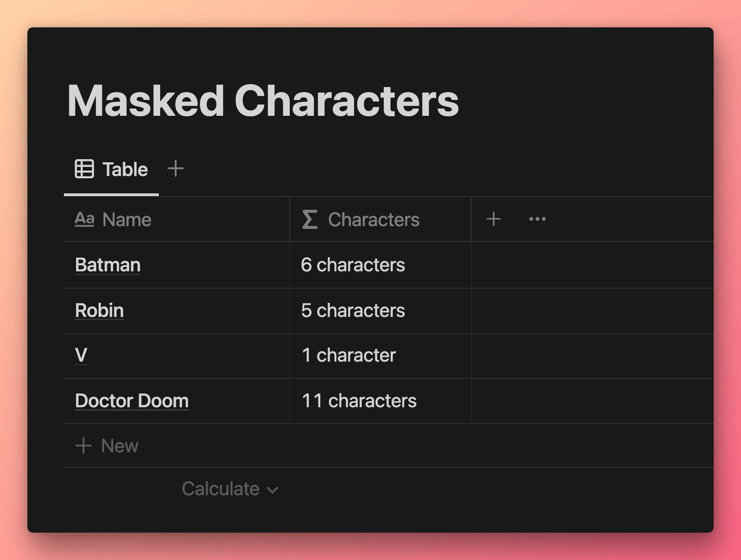Viewport: 741px width, 560px height.
Task: Open the Robin page
Action: pyautogui.click(x=99, y=311)
